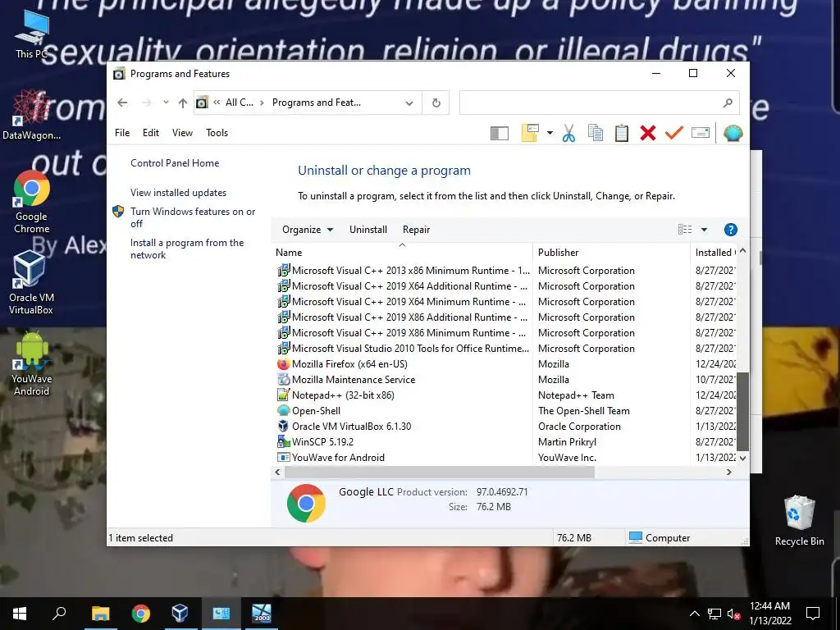Open YouWave Android desktop shortcut
The width and height of the screenshot is (840, 630).
click(32, 364)
